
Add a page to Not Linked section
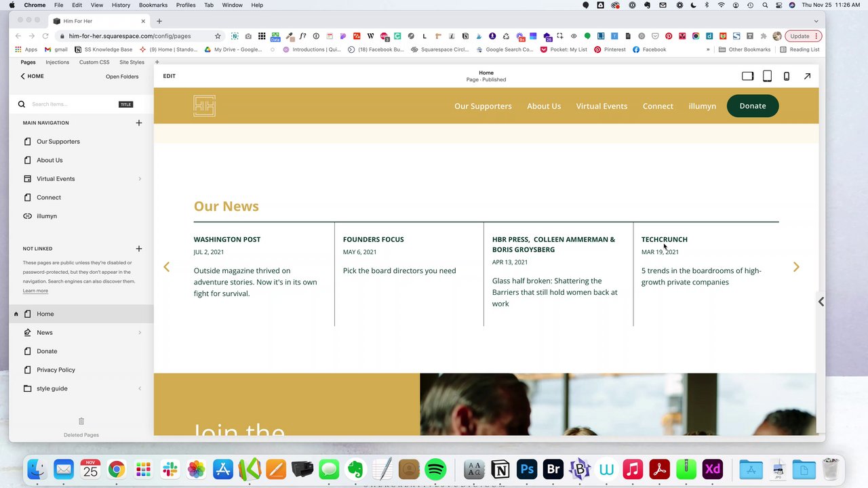pos(139,249)
